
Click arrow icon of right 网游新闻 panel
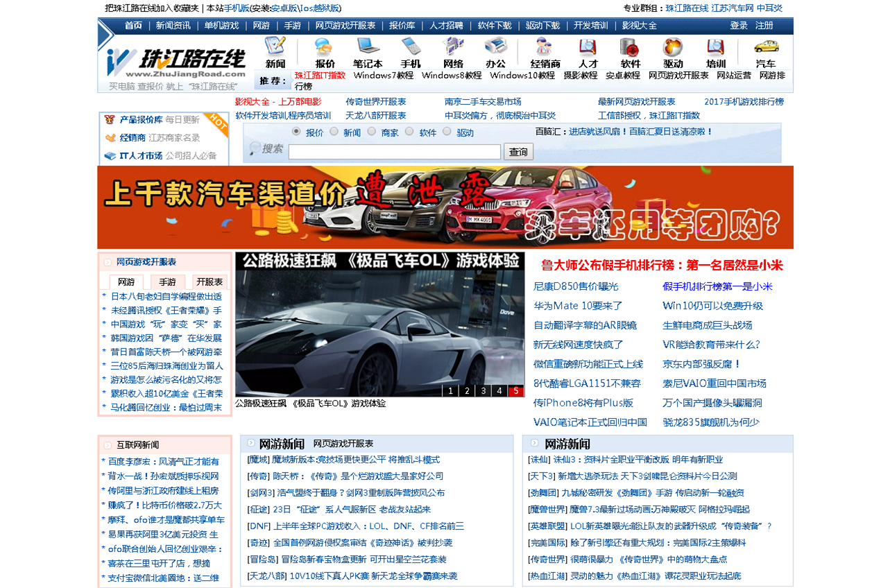pyautogui.click(x=534, y=443)
